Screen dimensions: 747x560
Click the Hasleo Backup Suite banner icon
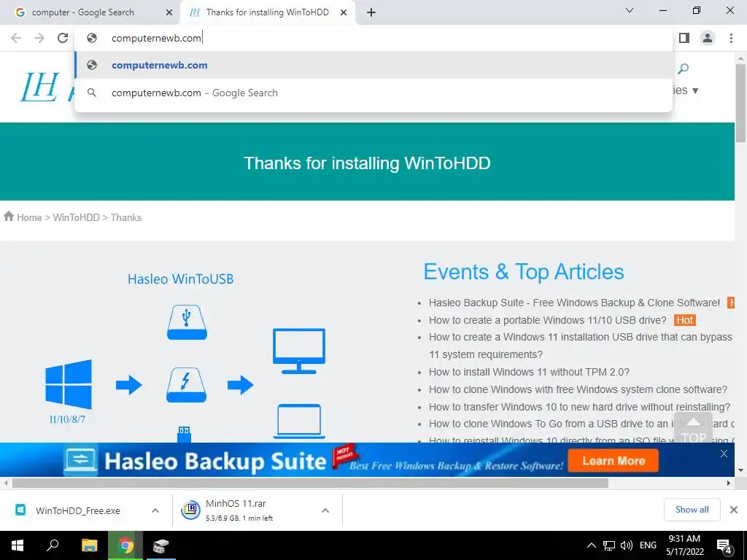(x=80, y=460)
